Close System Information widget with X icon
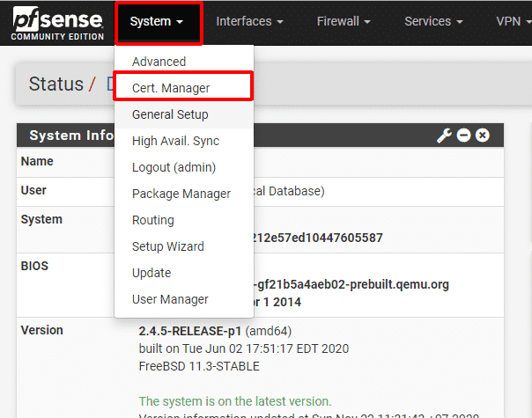The width and height of the screenshot is (532, 418). 483,136
